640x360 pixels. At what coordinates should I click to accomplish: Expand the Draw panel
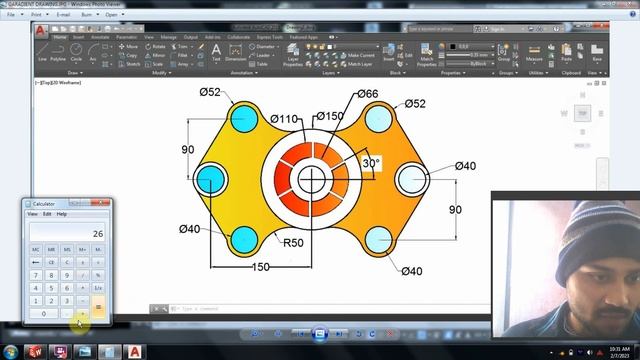tap(75, 73)
